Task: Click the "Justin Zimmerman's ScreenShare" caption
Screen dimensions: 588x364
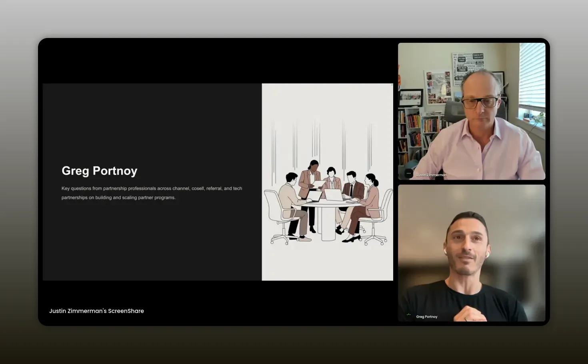Action: [x=96, y=311]
